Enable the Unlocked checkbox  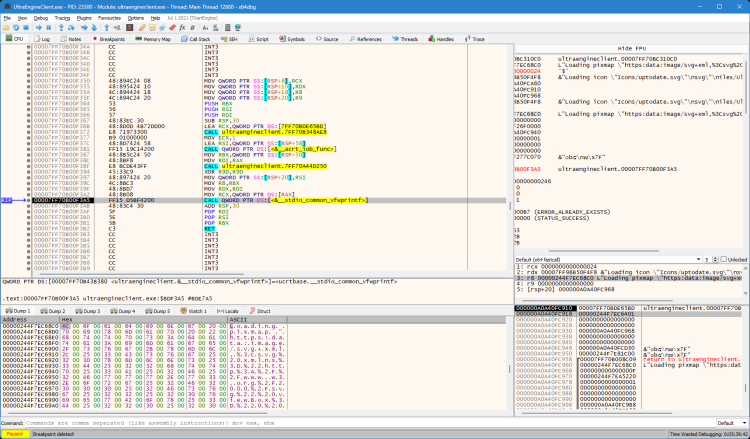pyautogui.click(x=723, y=259)
